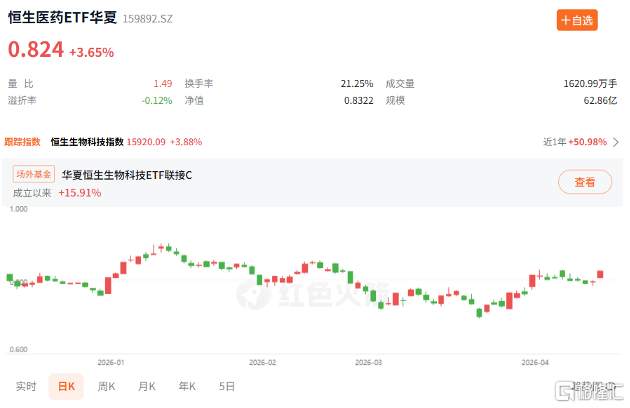Image resolution: width=630 pixels, height=408 pixels.
Task: Select the index change +3.88%
Action: click(186, 142)
